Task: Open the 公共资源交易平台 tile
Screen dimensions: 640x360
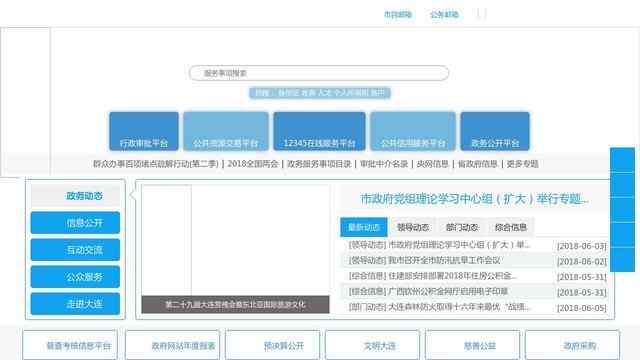Action: coord(226,131)
